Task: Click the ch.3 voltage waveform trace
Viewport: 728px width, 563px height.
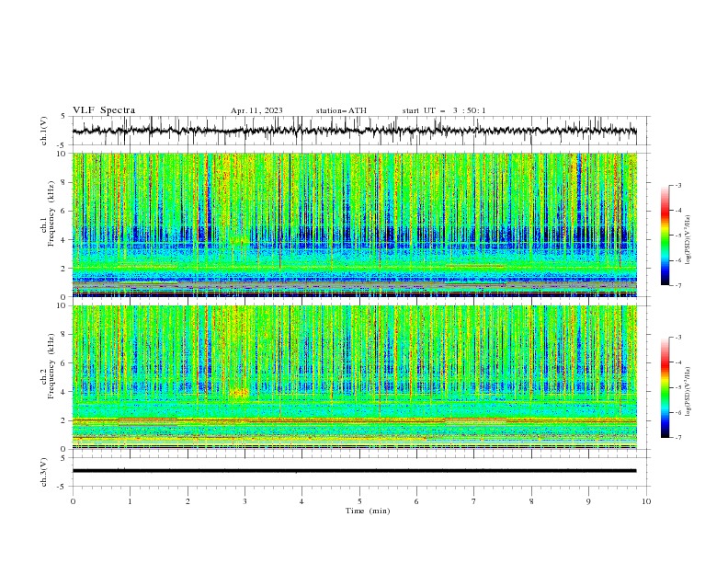Action: [355, 471]
